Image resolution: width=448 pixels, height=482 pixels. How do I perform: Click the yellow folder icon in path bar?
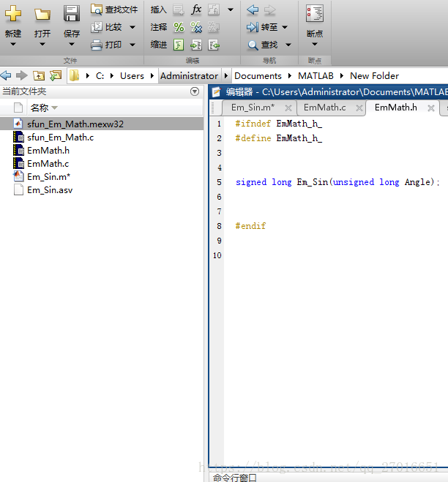click(74, 75)
